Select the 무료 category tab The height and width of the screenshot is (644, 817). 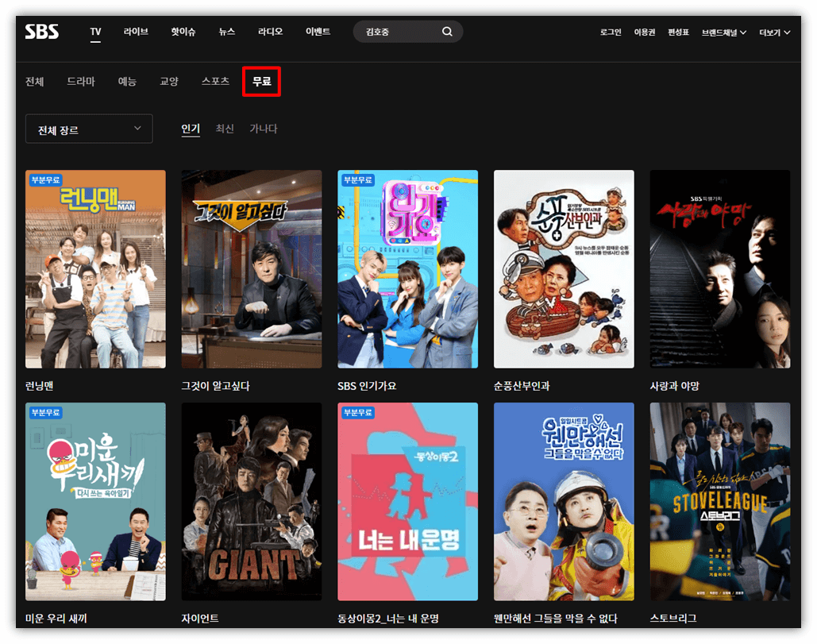(x=261, y=81)
